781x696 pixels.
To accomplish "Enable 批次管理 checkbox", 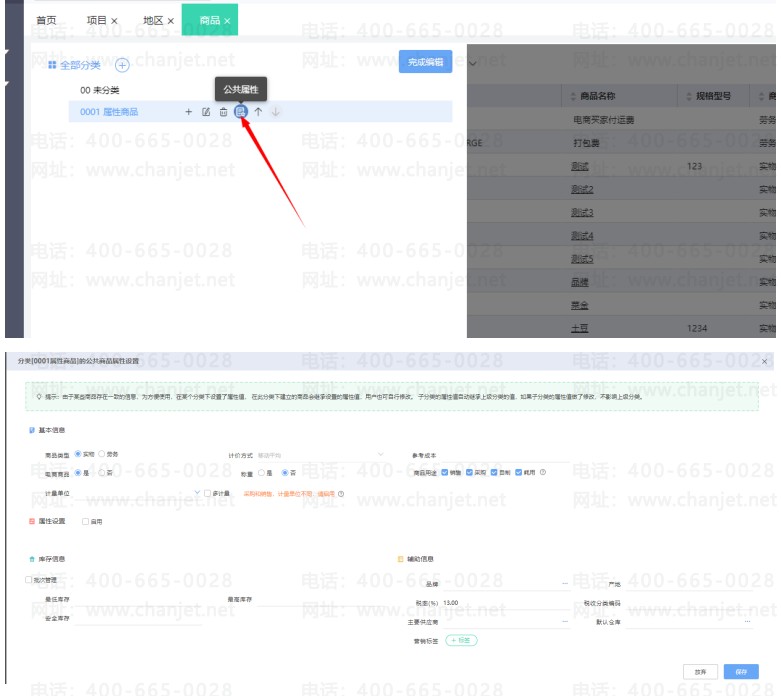I will (28, 579).
